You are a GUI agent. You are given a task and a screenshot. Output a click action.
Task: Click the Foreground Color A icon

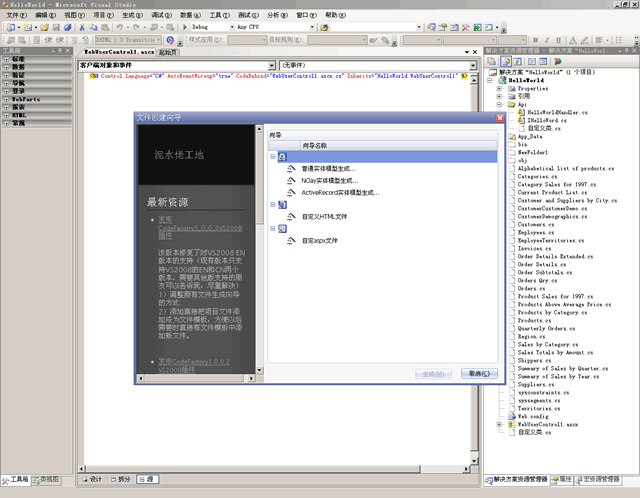click(573, 40)
